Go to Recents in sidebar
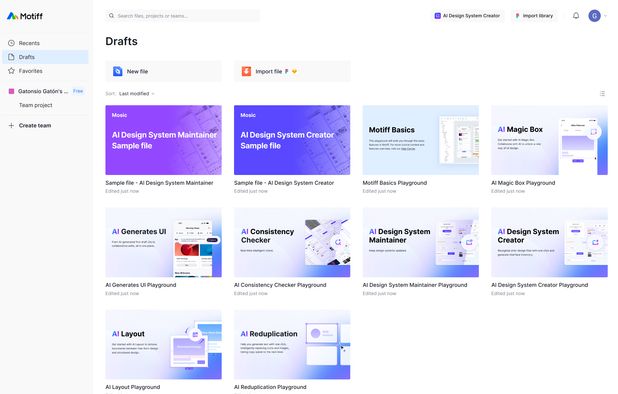This screenshot has height=394, width=618. pyautogui.click(x=45, y=43)
